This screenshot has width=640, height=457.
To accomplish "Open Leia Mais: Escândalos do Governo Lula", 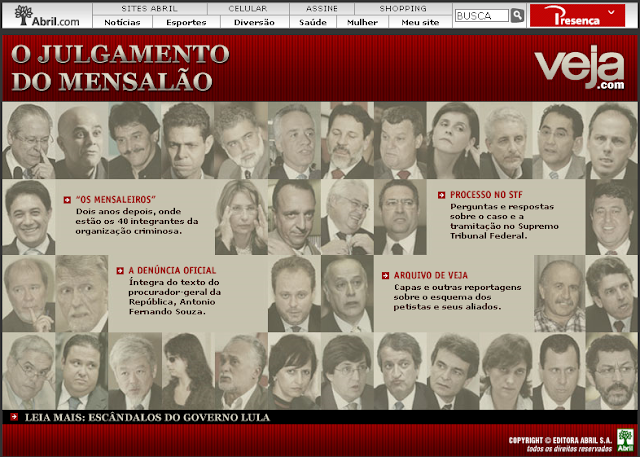I will click(147, 417).
